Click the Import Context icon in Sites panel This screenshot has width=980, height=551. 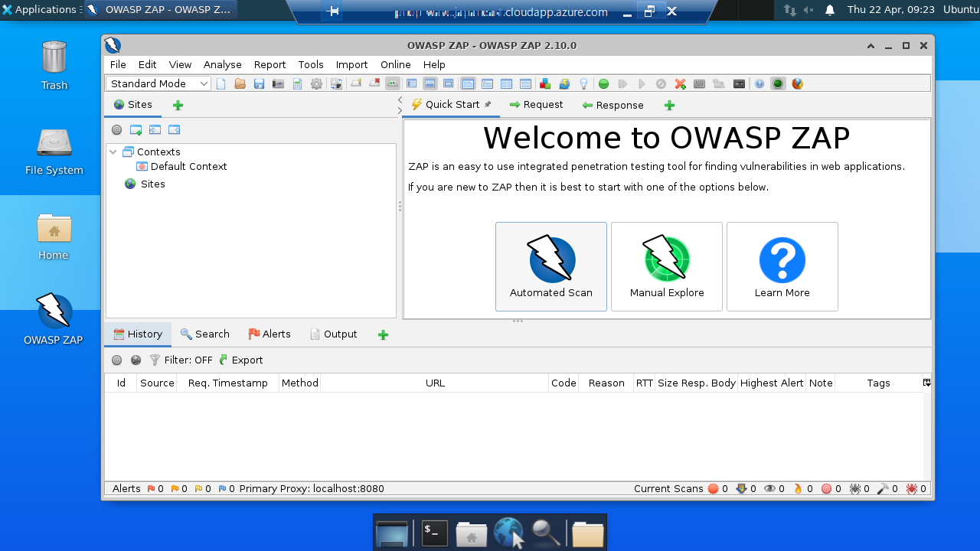(x=155, y=130)
